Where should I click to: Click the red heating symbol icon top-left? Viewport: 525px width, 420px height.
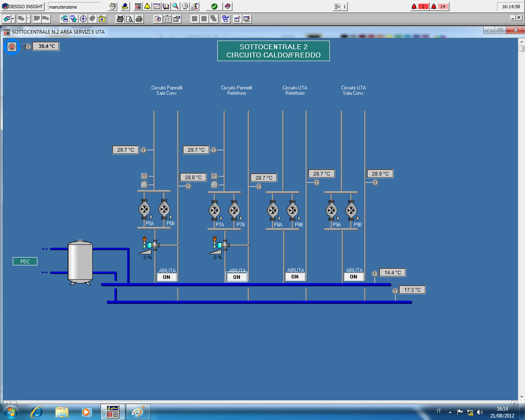(x=11, y=46)
